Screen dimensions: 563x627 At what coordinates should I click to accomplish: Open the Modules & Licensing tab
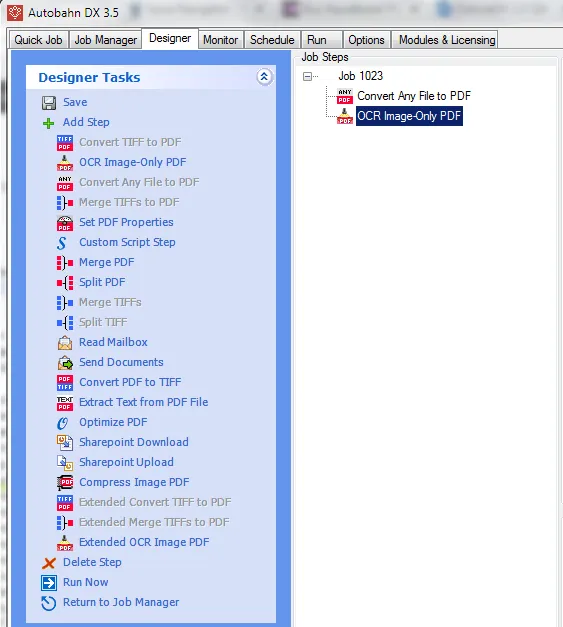(x=447, y=40)
